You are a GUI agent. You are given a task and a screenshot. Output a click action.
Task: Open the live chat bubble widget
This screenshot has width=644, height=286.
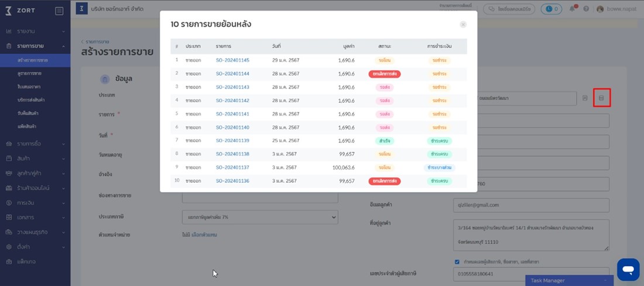click(628, 270)
